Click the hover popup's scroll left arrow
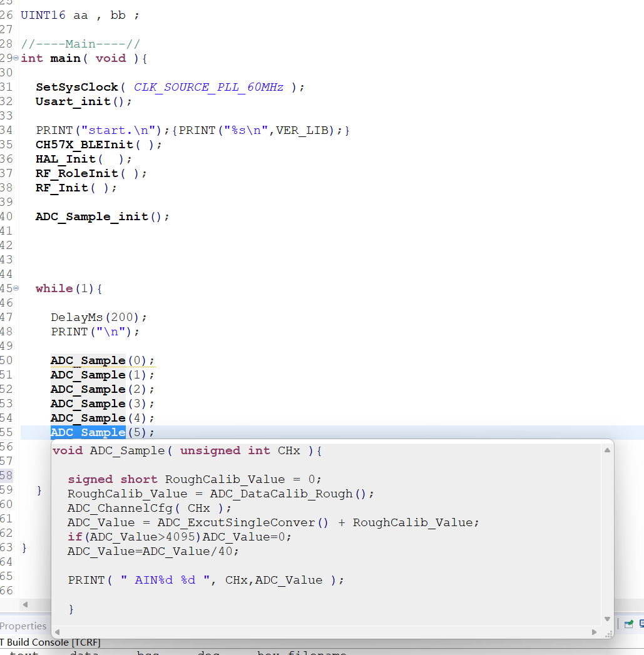This screenshot has width=644, height=655. point(58,632)
